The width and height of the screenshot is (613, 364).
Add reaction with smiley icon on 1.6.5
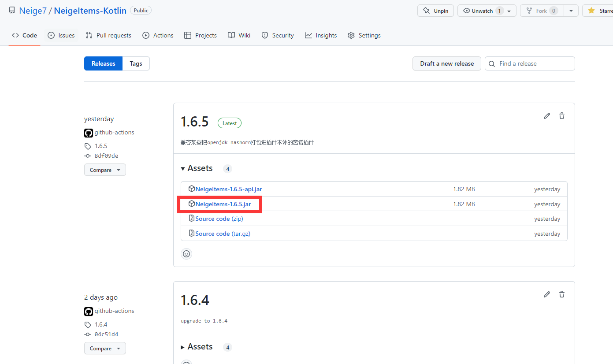(x=186, y=254)
